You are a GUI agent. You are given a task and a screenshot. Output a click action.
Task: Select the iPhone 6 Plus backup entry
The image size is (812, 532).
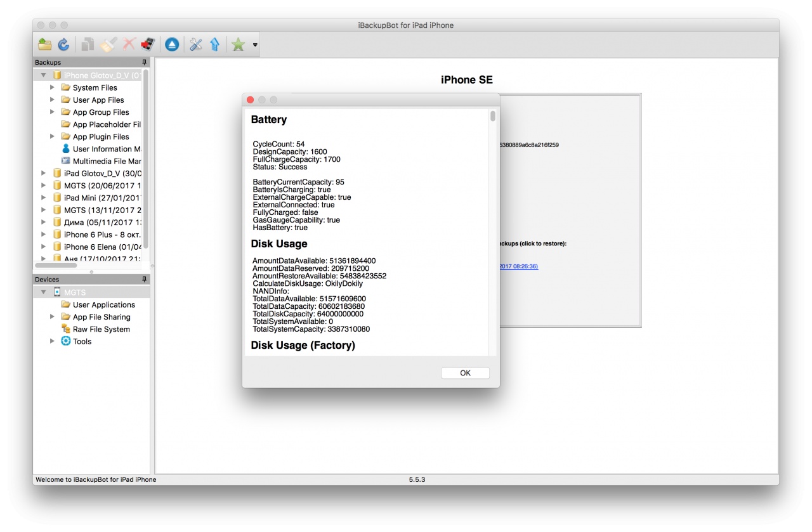tap(101, 235)
